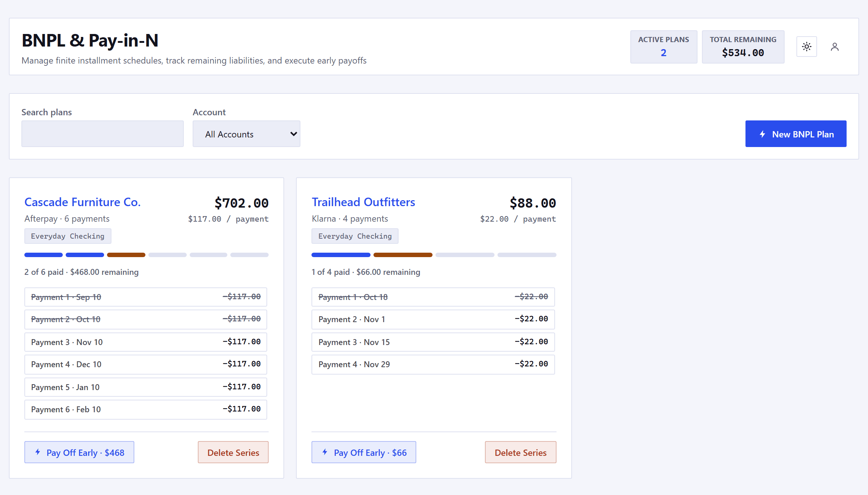Viewport: 868px width, 495px height.
Task: Click the Active Plans stat card
Action: [x=664, y=47]
